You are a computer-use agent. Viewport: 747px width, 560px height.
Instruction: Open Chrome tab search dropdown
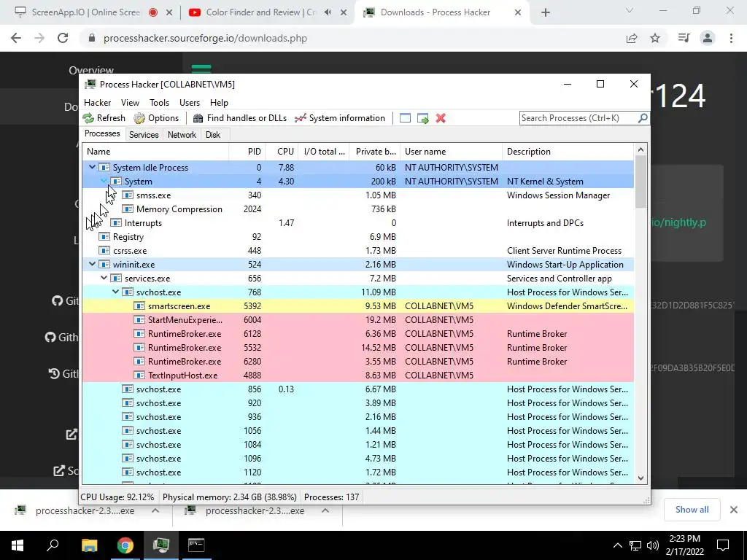click(630, 10)
